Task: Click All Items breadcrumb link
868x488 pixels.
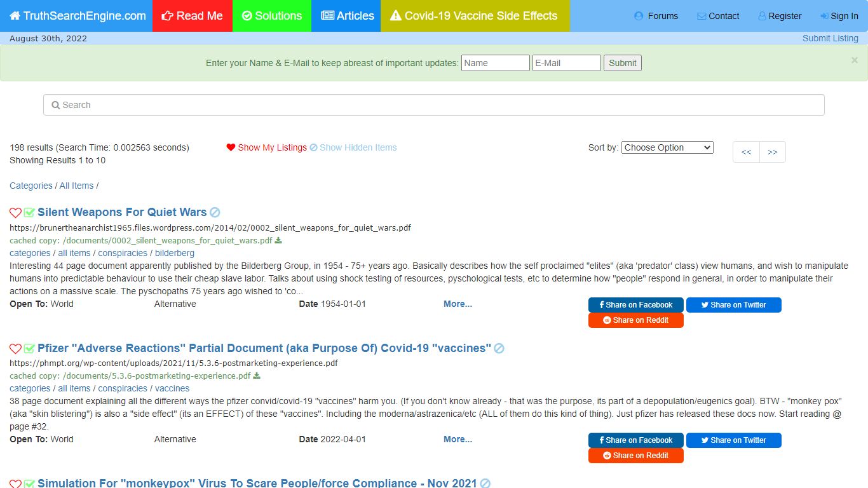Action: click(76, 186)
